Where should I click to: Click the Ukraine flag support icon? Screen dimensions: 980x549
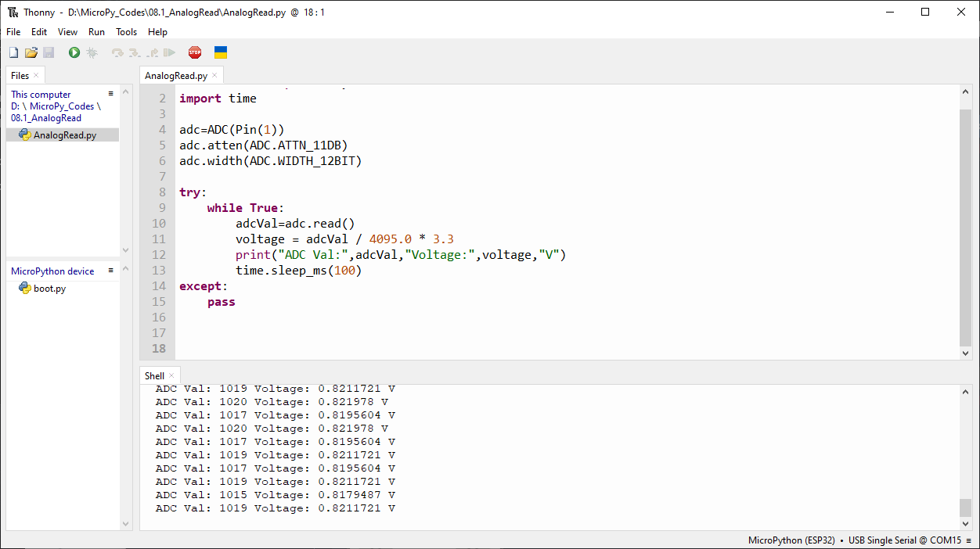[x=221, y=52]
